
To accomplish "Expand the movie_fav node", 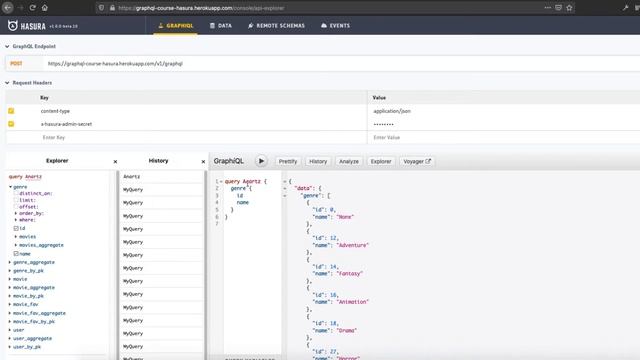I will coord(10,304).
